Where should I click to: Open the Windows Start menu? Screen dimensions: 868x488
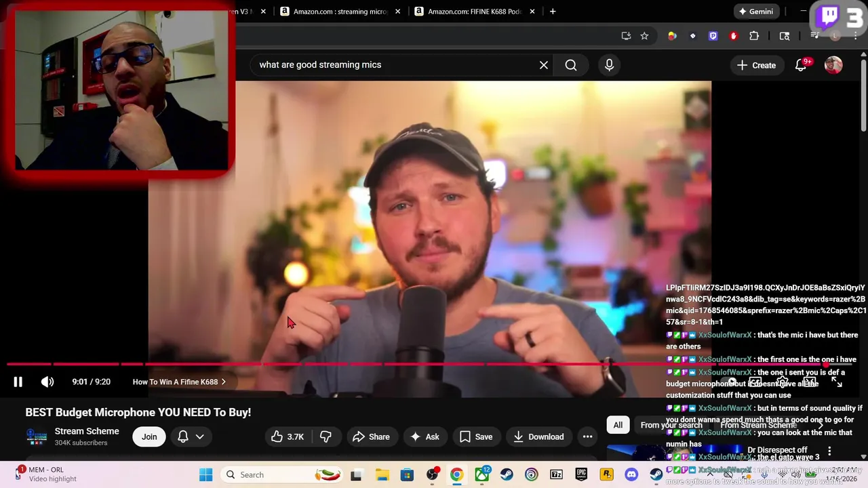pos(205,474)
